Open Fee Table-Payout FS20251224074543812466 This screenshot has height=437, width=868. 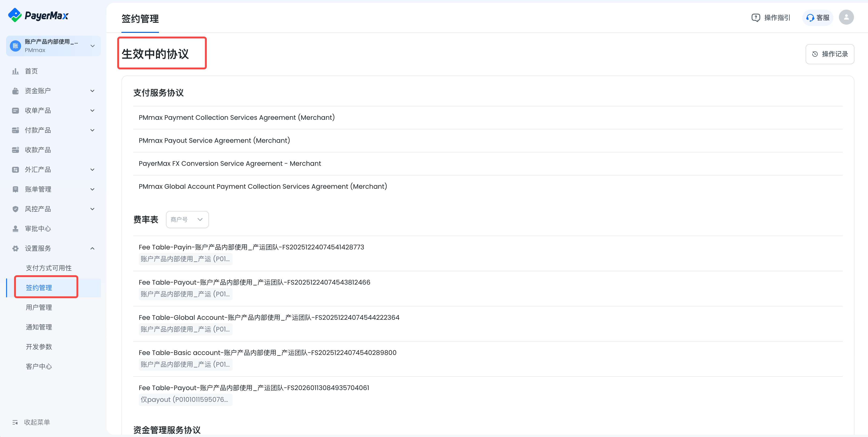pos(254,282)
